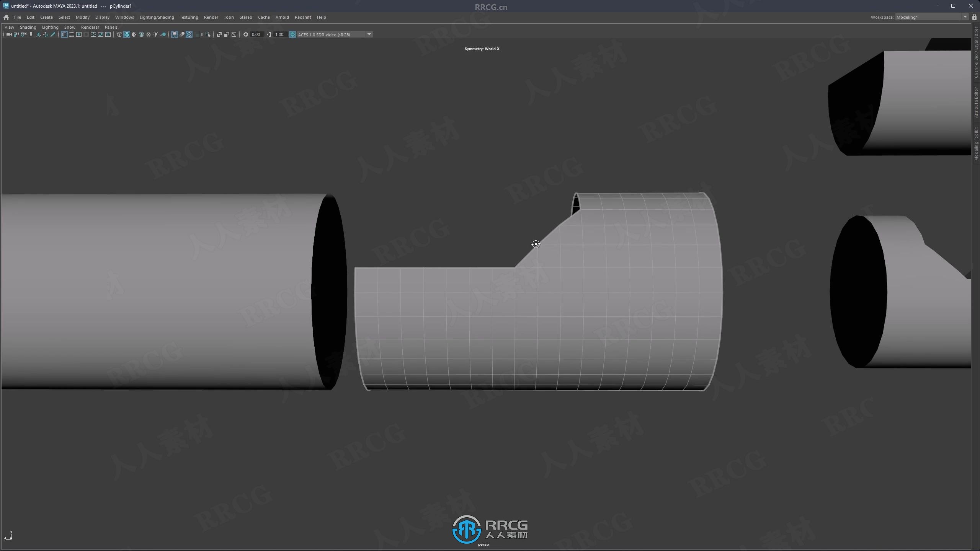Screen dimensions: 980x551
Task: Click the camera Bookmarks icon
Action: (x=31, y=34)
